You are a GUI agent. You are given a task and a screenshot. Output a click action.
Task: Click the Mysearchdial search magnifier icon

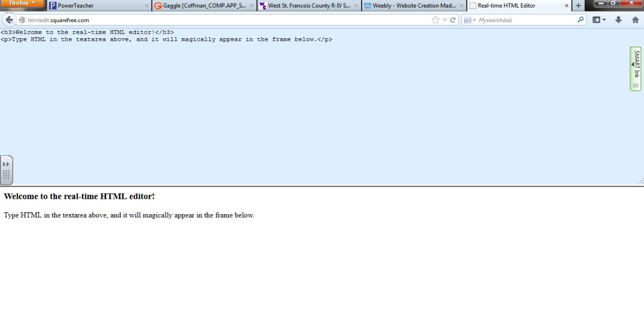[581, 20]
